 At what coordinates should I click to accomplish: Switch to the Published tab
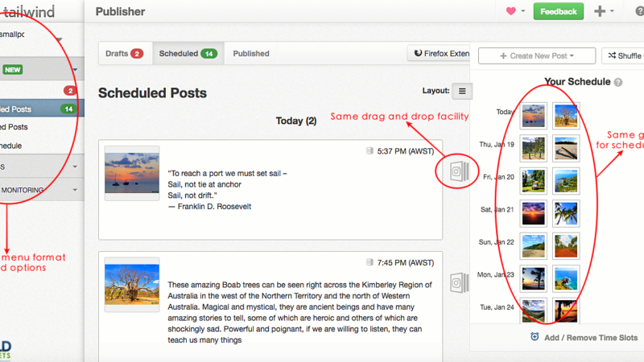click(x=251, y=54)
